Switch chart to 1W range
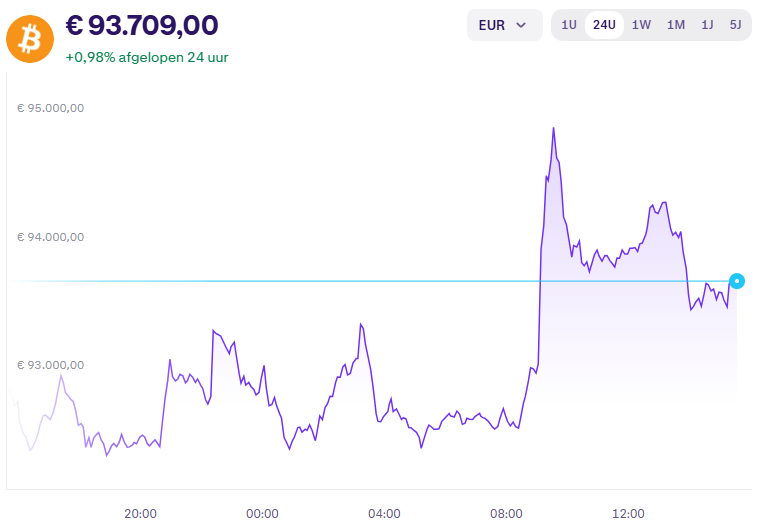The width and height of the screenshot is (758, 530). point(641,25)
